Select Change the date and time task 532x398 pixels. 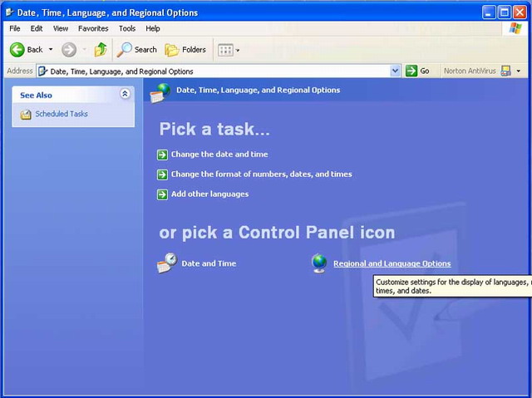(219, 155)
